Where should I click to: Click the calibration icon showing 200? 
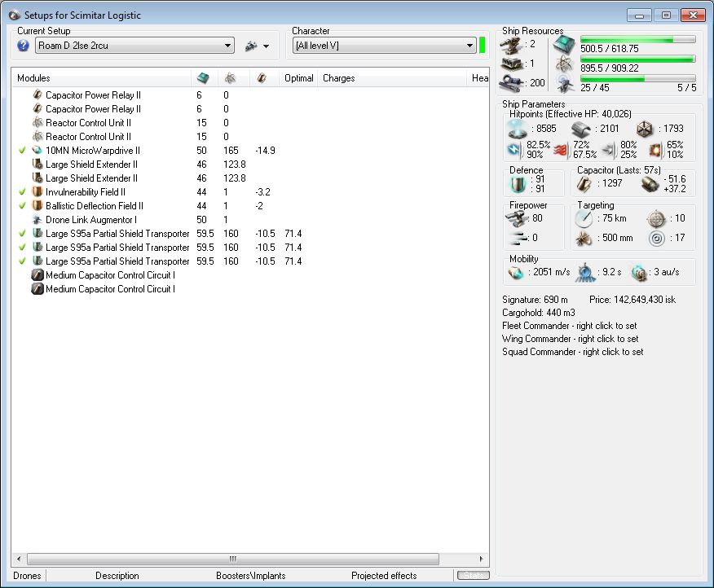click(511, 83)
